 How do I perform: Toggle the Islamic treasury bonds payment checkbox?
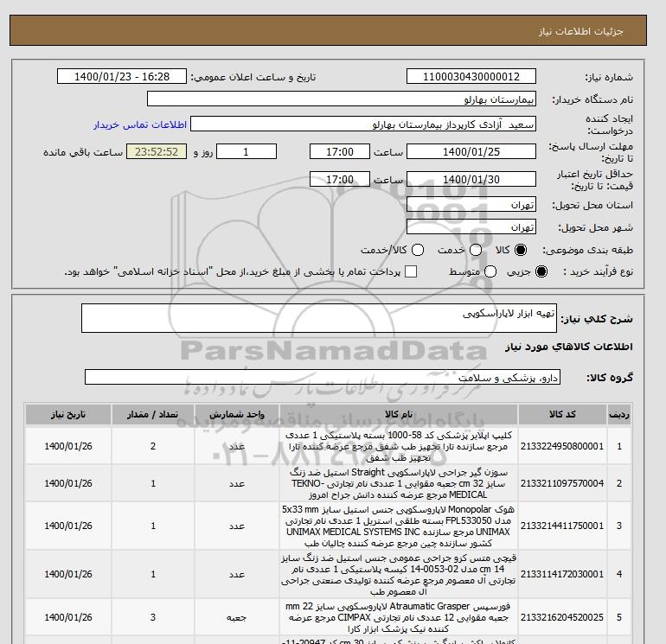pyautogui.click(x=411, y=271)
